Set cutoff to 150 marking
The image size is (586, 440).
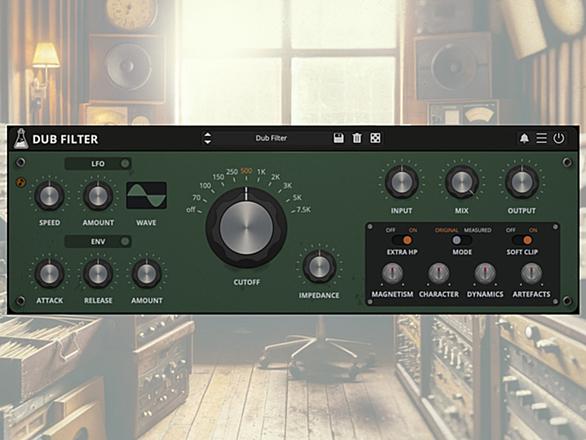tap(218, 177)
